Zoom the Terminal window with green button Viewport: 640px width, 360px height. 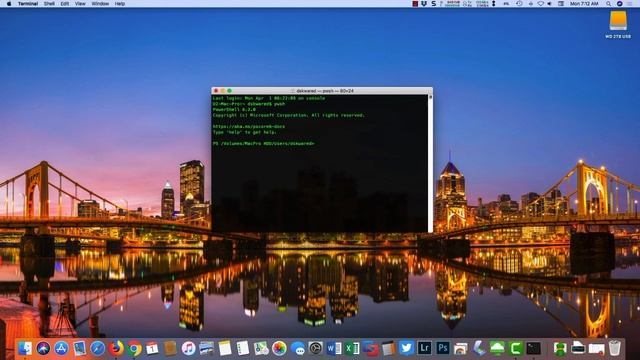click(x=230, y=91)
